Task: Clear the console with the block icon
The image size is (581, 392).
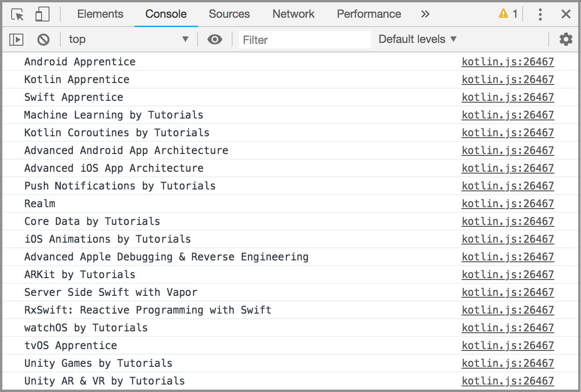Action: pos(43,40)
